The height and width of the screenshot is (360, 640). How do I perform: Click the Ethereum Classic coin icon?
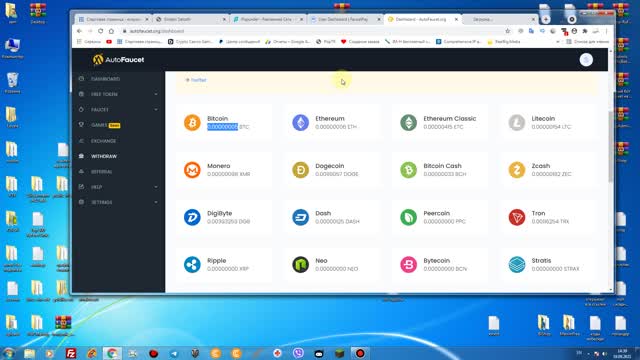409,122
